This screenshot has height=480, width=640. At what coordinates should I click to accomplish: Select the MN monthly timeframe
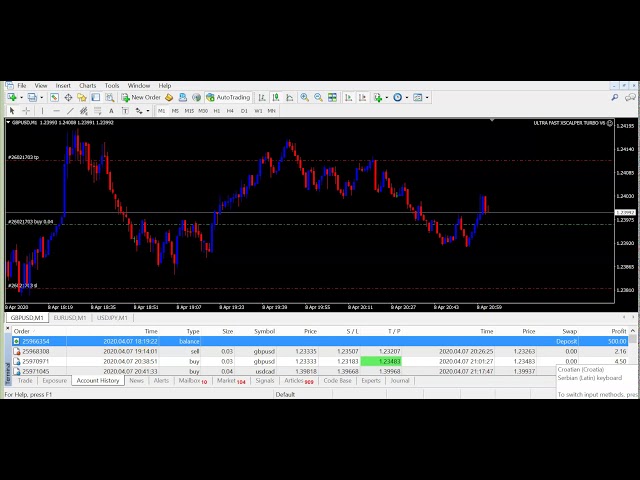271,110
